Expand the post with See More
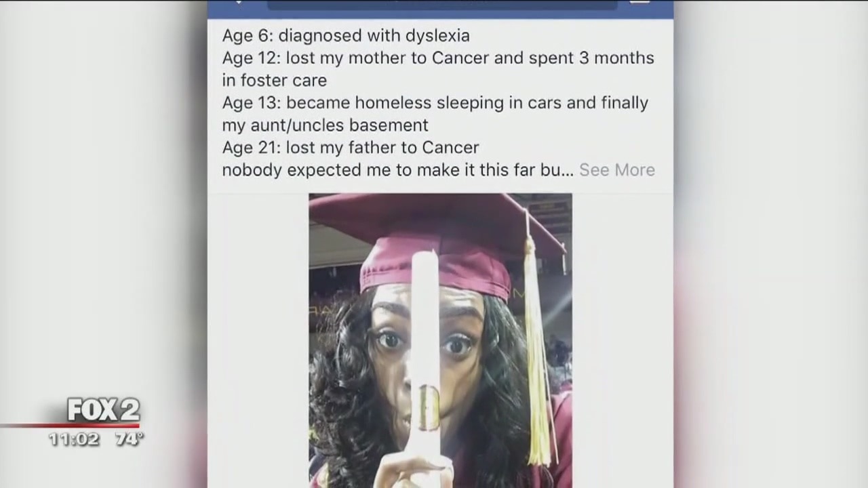The width and height of the screenshot is (868, 488). [x=616, y=170]
